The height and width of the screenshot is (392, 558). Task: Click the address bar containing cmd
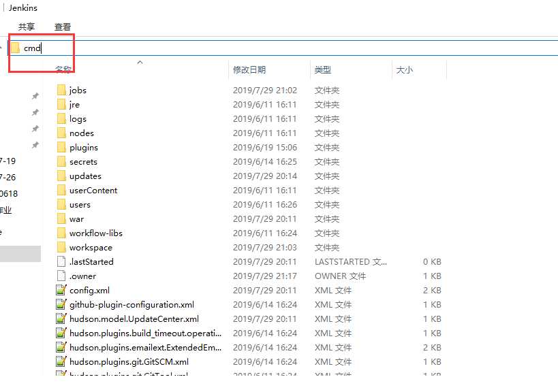[283, 48]
